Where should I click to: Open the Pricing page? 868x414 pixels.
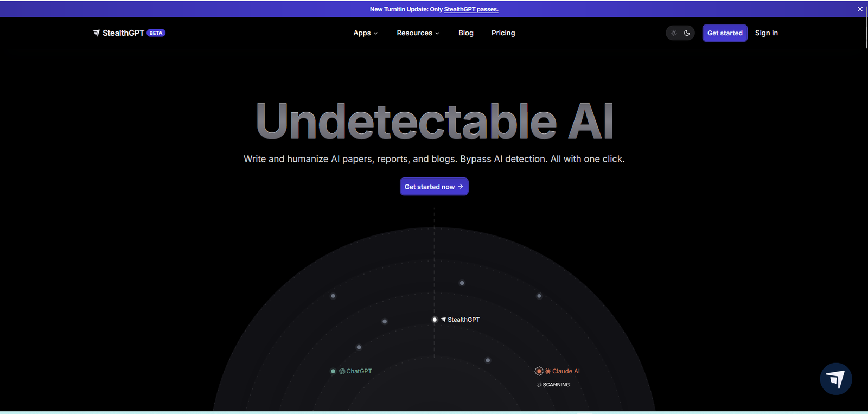click(503, 33)
